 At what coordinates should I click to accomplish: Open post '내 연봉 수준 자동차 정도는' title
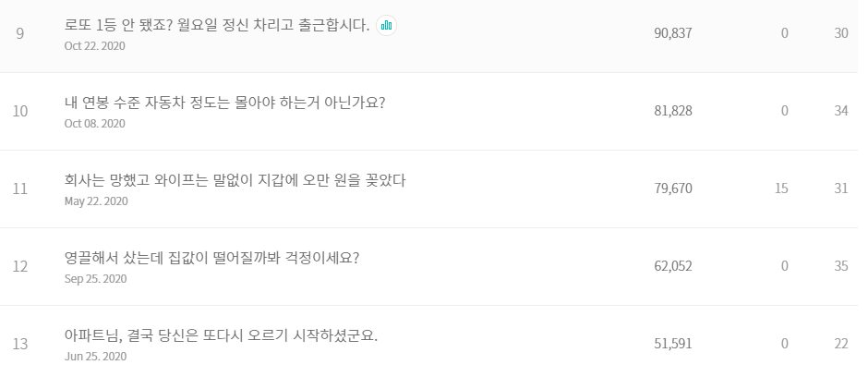point(224,103)
